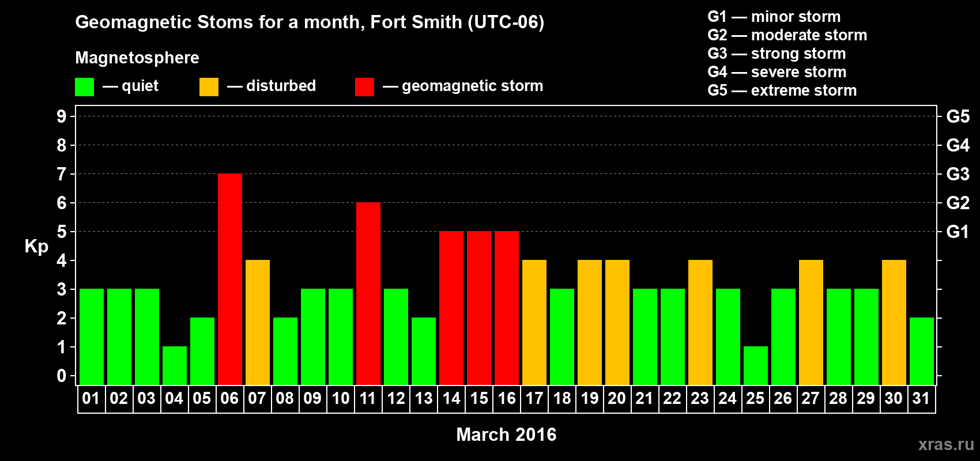The height and width of the screenshot is (461, 980).
Task: Click the day label '21' on the x-axis
Action: (x=644, y=399)
